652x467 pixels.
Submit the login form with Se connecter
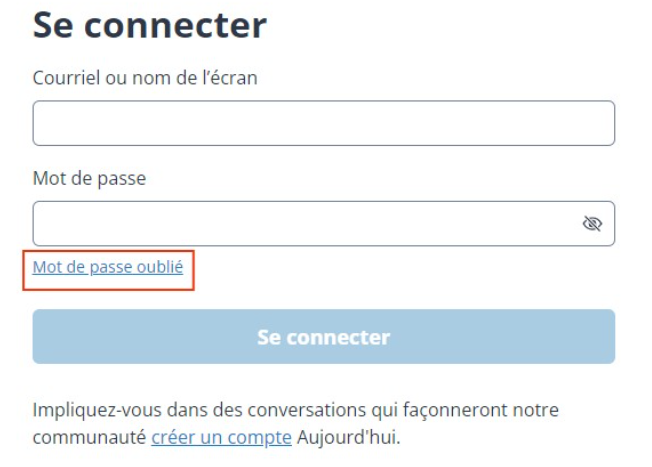323,336
